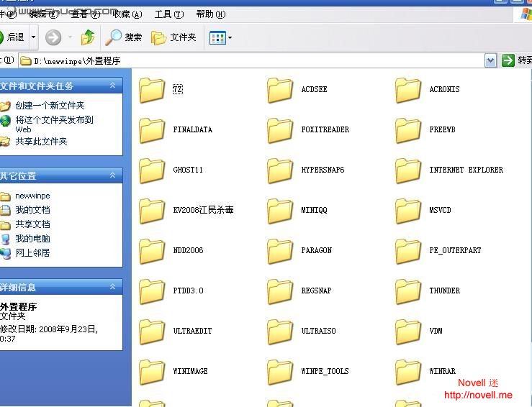
Task: Select the ACRONIS folder icon
Action: (408, 90)
